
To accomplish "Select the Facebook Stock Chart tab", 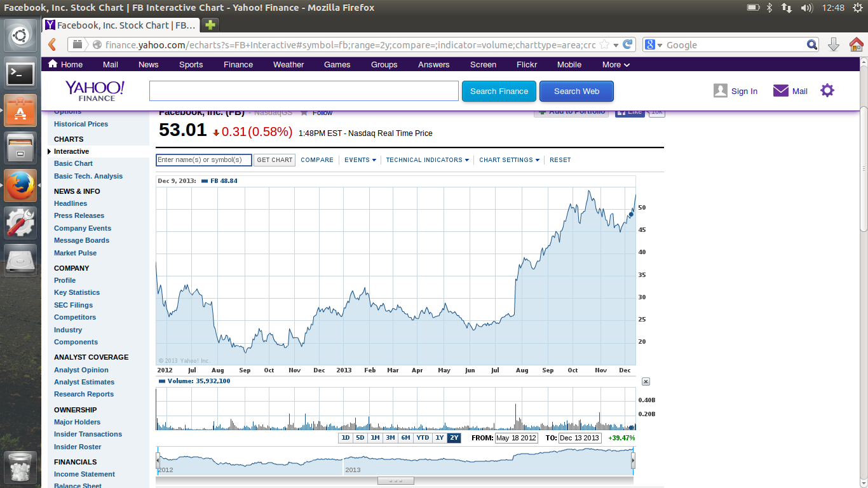I will [x=121, y=25].
